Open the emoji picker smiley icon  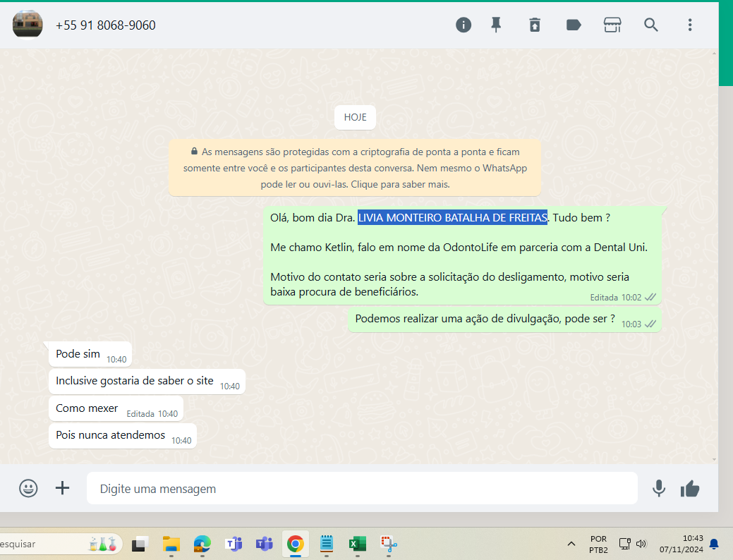[x=28, y=489]
